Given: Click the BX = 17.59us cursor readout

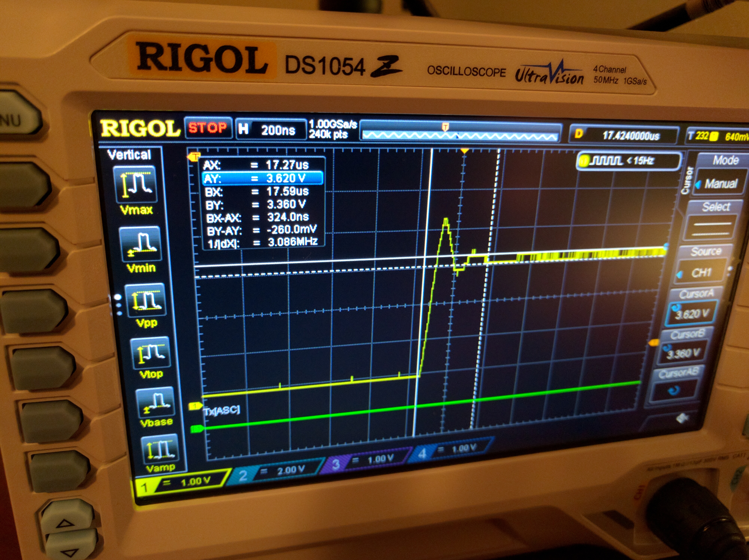Looking at the screenshot, I should pos(257,191).
